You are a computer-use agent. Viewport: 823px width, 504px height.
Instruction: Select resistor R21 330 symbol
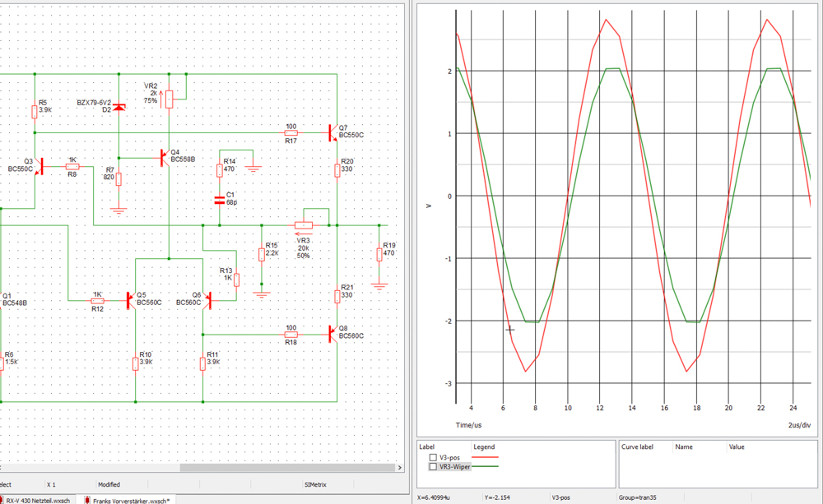coord(337,296)
